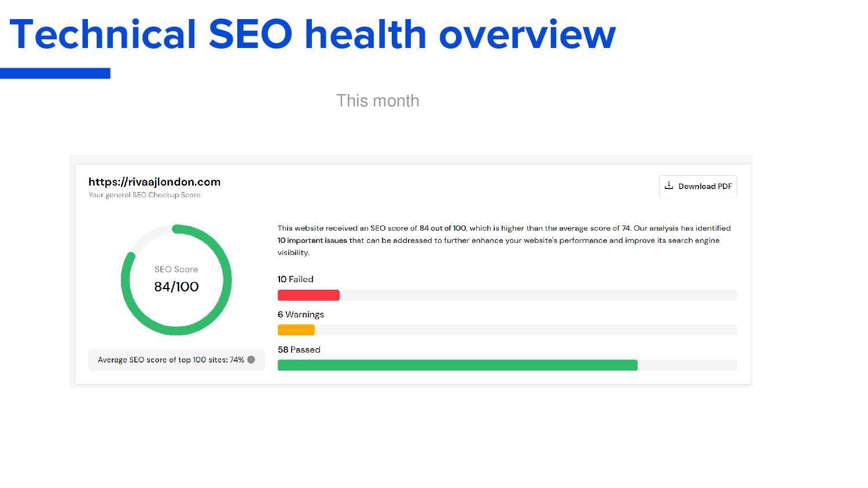Screen dimensions: 868x488
Task: Click the download arrow icon
Action: (669, 186)
